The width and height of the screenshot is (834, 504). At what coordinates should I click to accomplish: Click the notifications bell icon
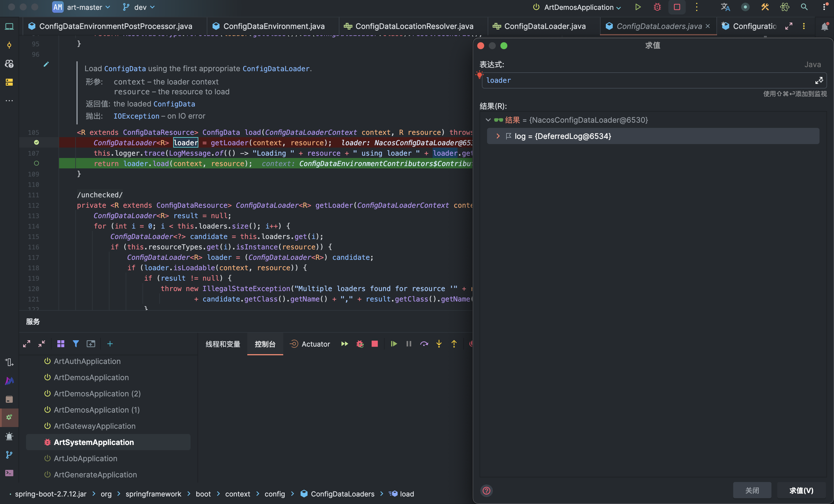point(824,26)
